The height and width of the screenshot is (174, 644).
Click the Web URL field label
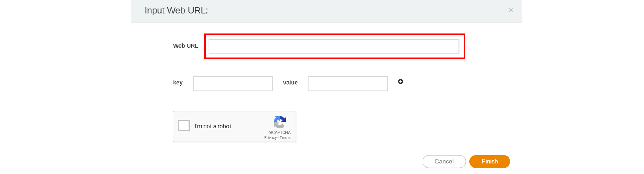[185, 46]
